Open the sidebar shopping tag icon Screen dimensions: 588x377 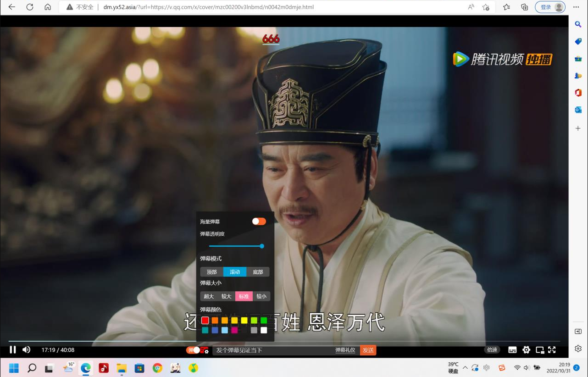578,41
